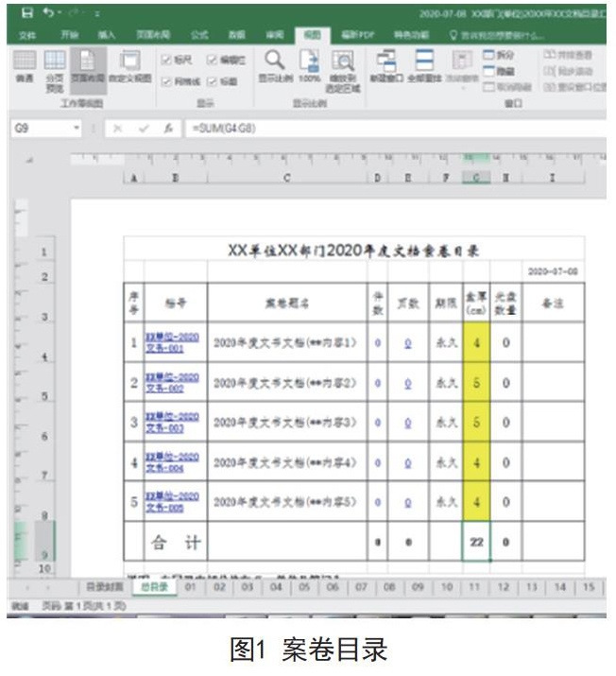The image size is (616, 676).
Task: Select the date cell 2020-07-08
Action: tap(553, 271)
